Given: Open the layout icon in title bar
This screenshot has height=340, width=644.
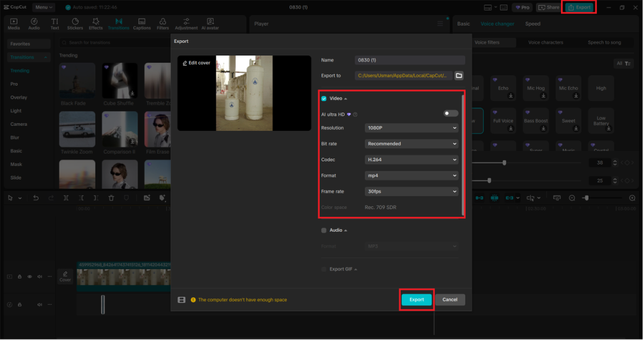Looking at the screenshot, I should 487,8.
